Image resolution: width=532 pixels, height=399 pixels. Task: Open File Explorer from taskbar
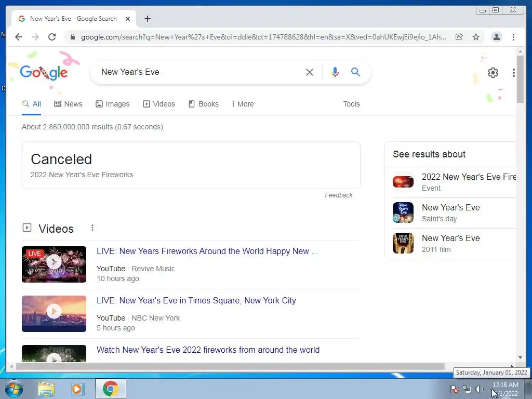pyautogui.click(x=46, y=389)
